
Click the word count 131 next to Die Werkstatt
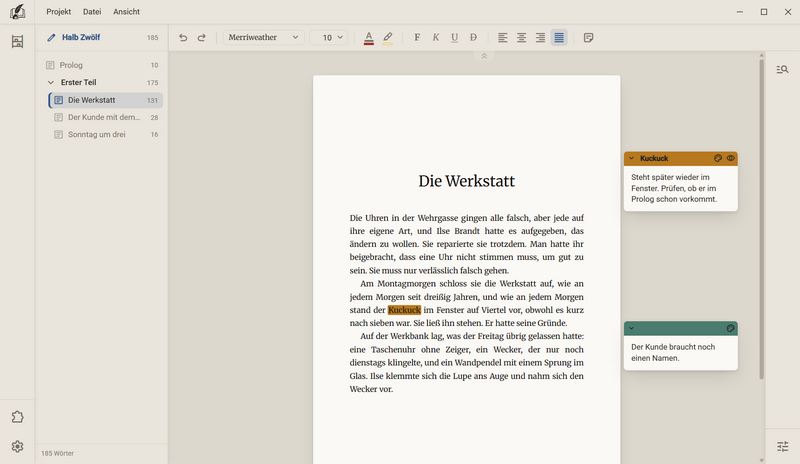click(x=153, y=101)
